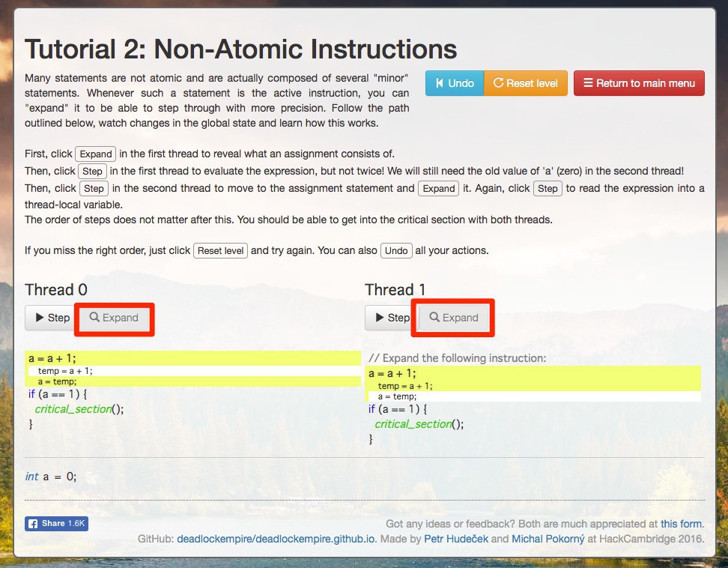Click inline Reset level label in instructions
This screenshot has width=728, height=568.
tap(220, 251)
